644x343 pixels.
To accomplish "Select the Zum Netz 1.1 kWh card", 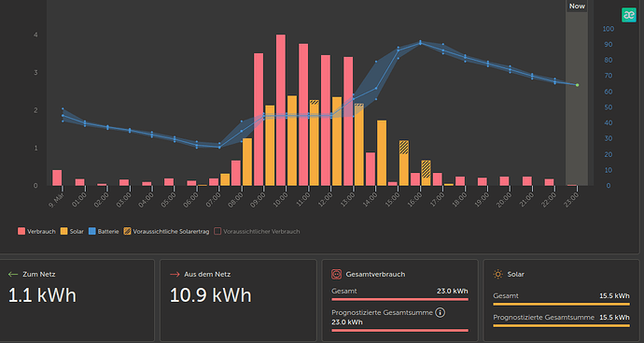I will pos(77,300).
